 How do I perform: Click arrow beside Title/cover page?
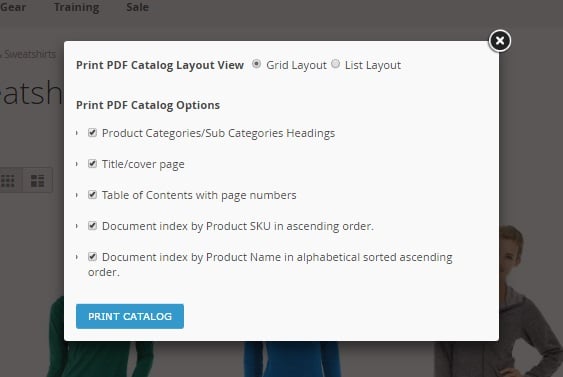(77, 164)
